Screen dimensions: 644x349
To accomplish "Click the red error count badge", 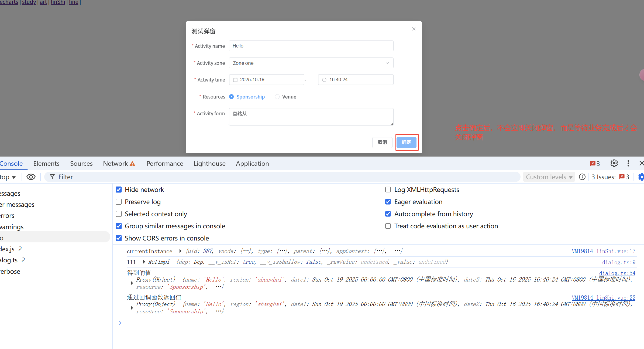I will [x=595, y=164].
